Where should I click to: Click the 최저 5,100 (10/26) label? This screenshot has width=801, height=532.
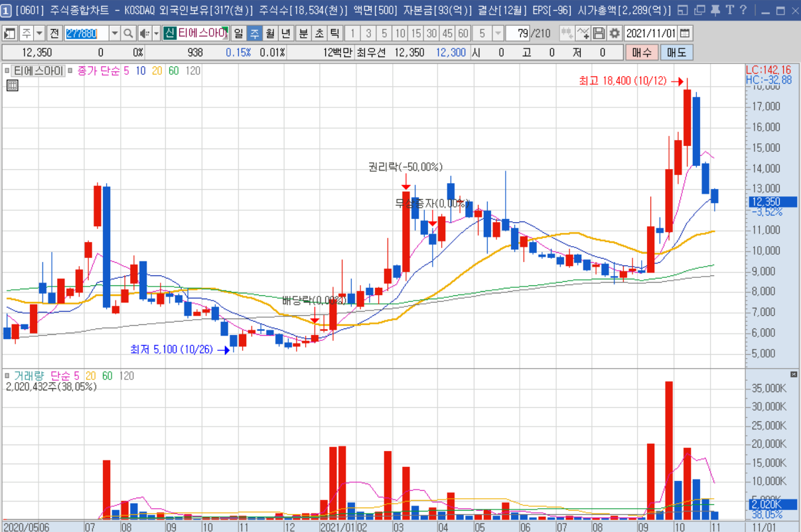[x=171, y=350]
